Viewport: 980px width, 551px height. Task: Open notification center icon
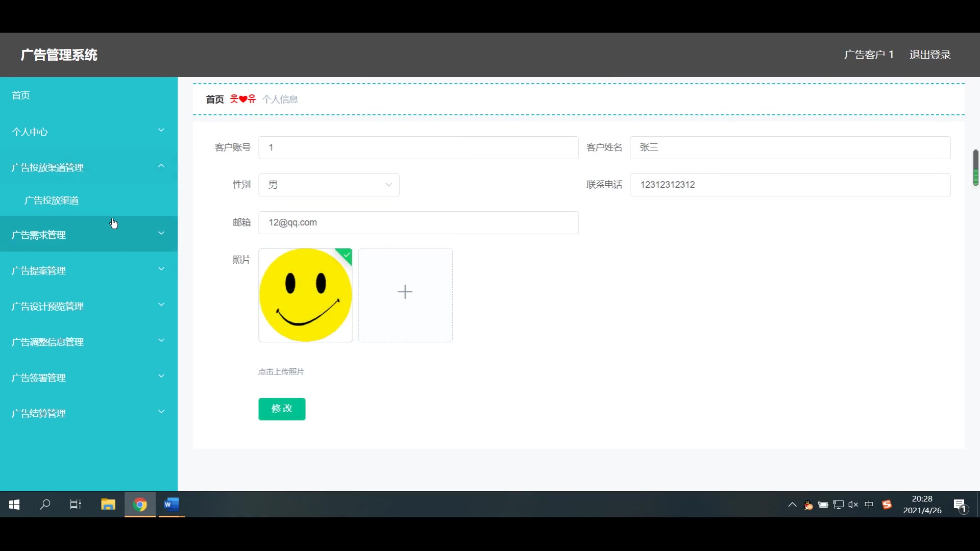960,505
